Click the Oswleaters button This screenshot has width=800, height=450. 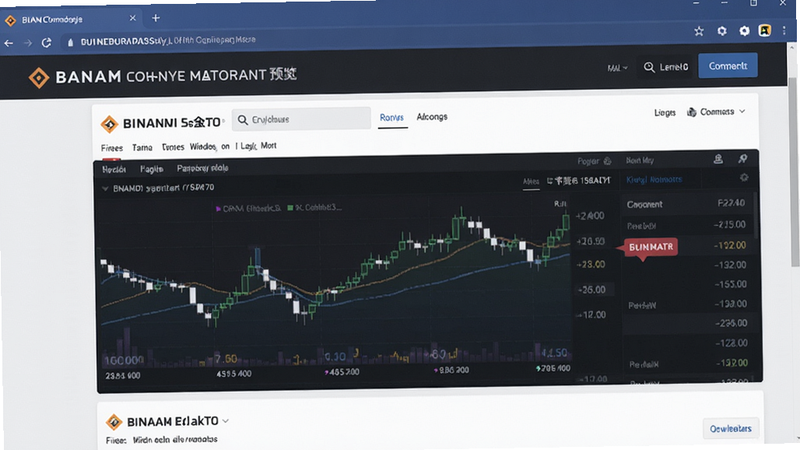coord(730,429)
